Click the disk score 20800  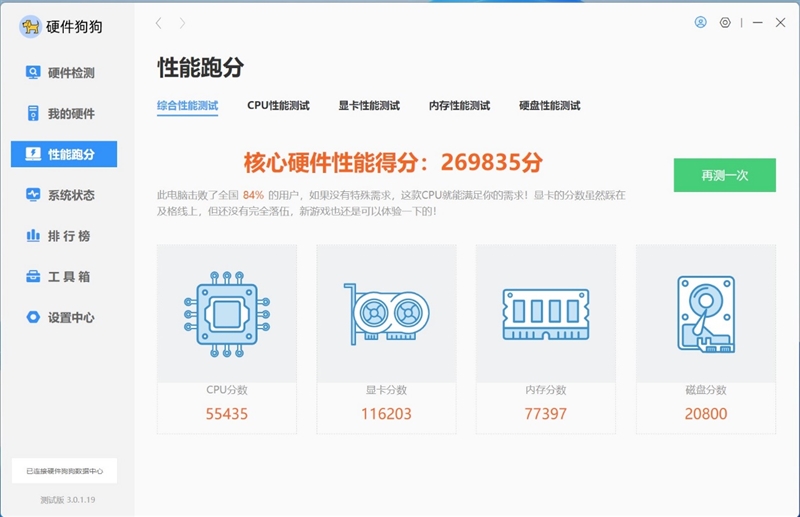click(x=706, y=413)
